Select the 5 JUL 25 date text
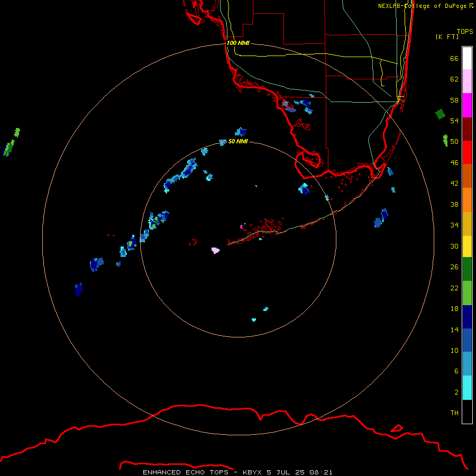The width and height of the screenshot is (476, 476). tap(286, 472)
